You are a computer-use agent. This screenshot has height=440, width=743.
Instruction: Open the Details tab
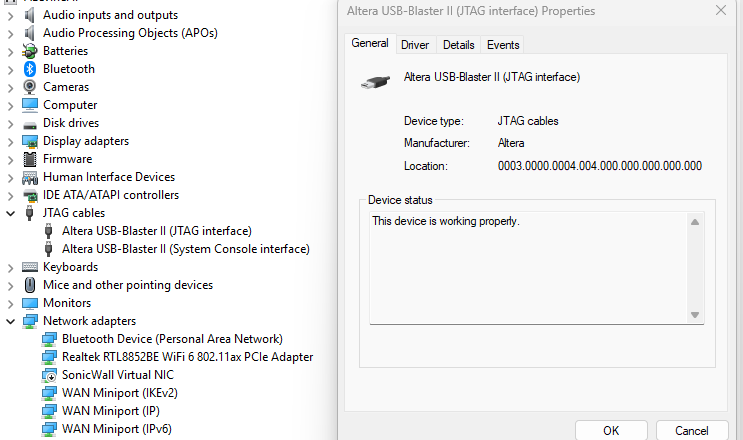tap(458, 45)
